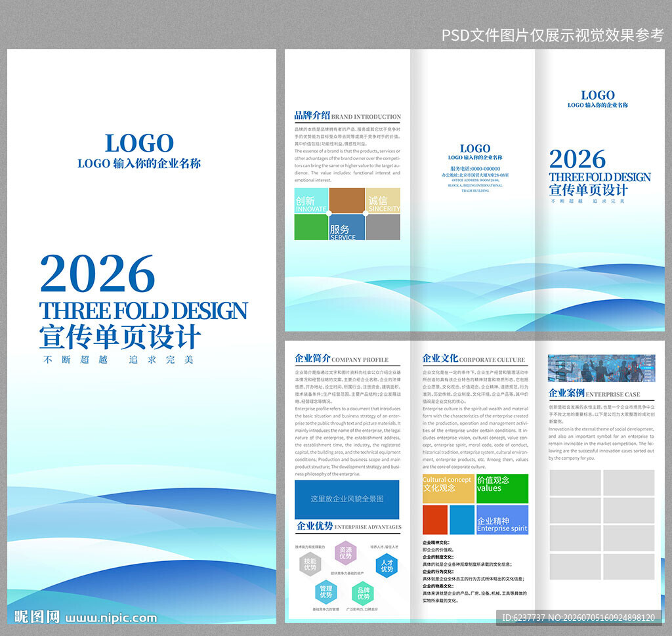Select the cyan 创新 INNOVATE tile
Screen dimensions: 672x636
point(312,201)
